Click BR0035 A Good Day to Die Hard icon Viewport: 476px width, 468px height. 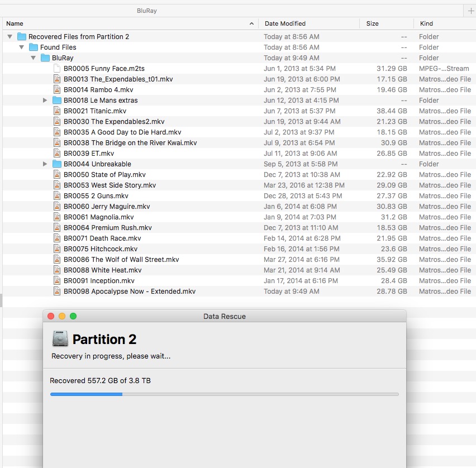(57, 132)
